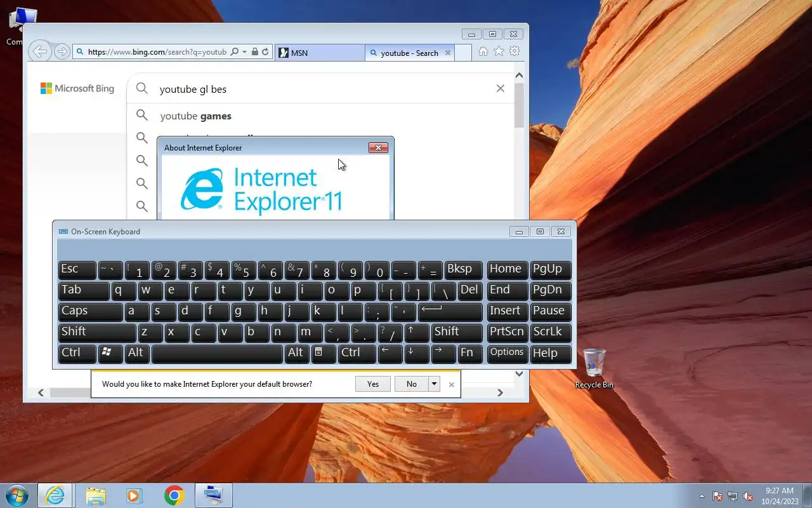Click the Enter key on On-Screen Keyboard
812x508 pixels.
click(450, 311)
